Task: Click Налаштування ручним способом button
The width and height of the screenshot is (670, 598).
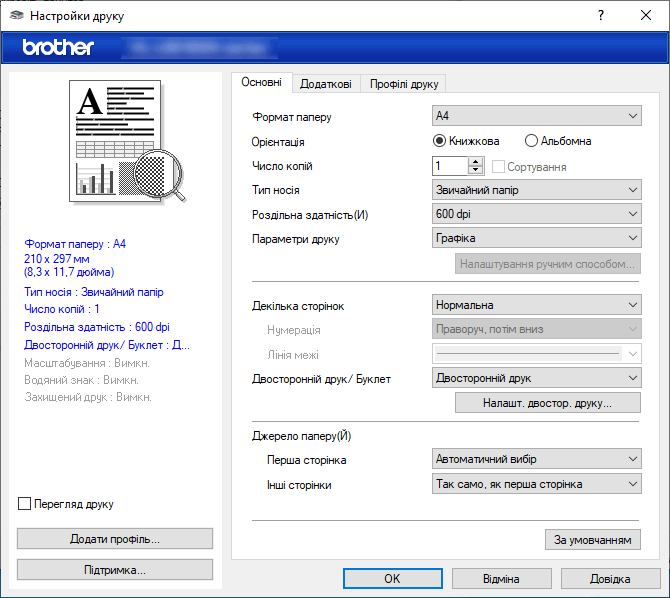Action: (547, 264)
